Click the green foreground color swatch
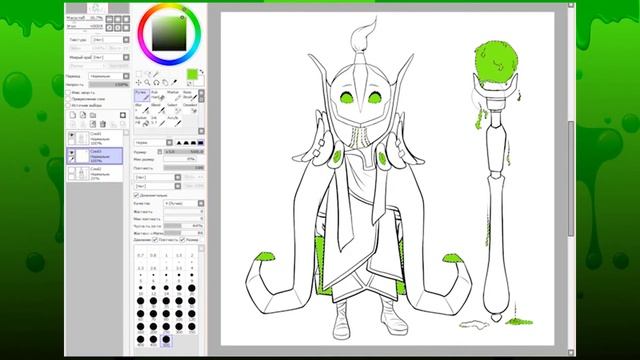This screenshot has height=360, width=640. pos(192,74)
